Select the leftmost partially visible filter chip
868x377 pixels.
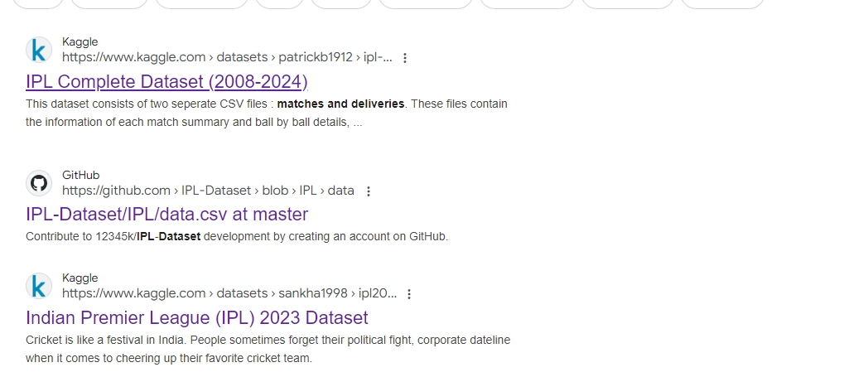click(38, 4)
